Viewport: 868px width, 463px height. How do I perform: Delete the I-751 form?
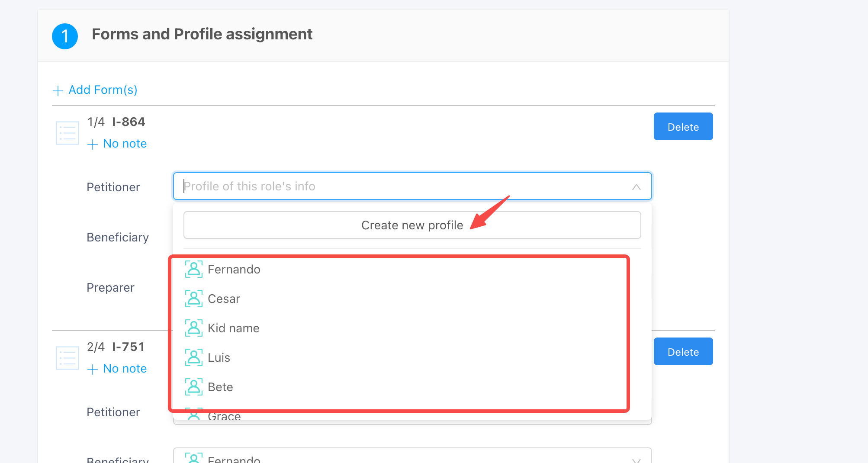683,352
